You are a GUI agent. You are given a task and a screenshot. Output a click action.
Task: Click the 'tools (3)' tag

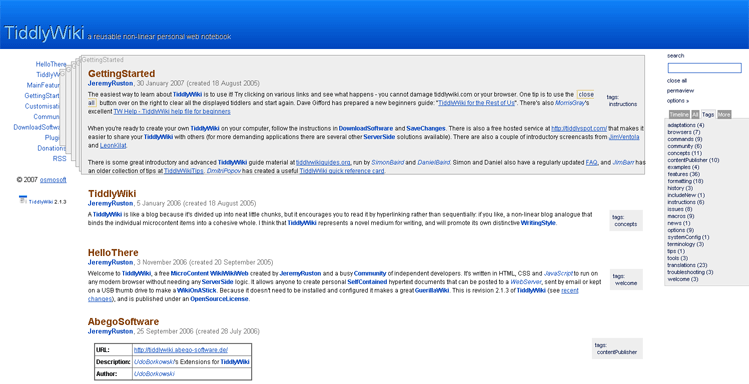(x=678, y=258)
